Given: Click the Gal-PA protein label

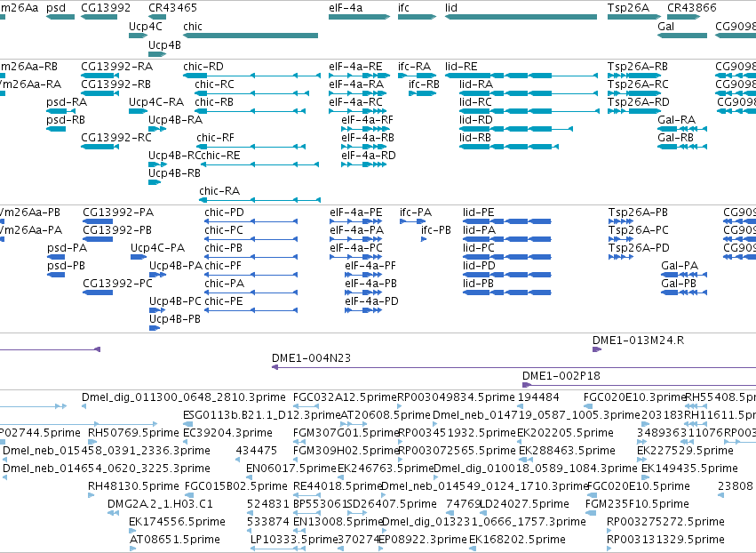Looking at the screenshot, I should (680, 266).
